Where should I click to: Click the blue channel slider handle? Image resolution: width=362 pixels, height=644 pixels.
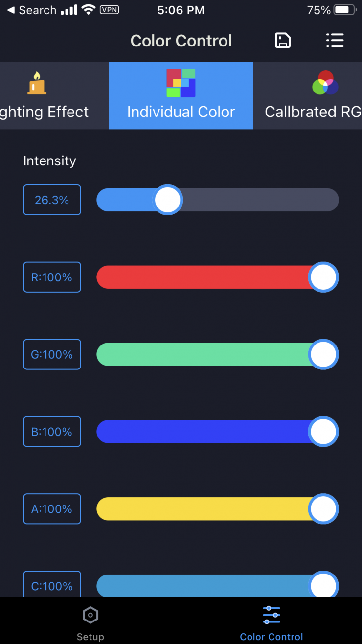tap(323, 432)
